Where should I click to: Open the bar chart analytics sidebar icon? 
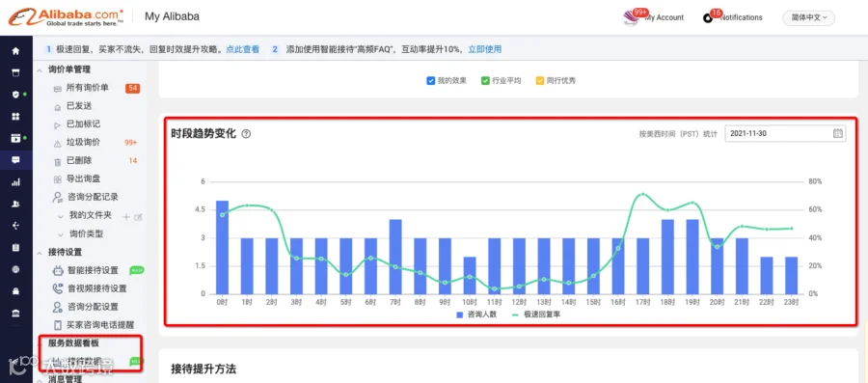click(x=15, y=181)
